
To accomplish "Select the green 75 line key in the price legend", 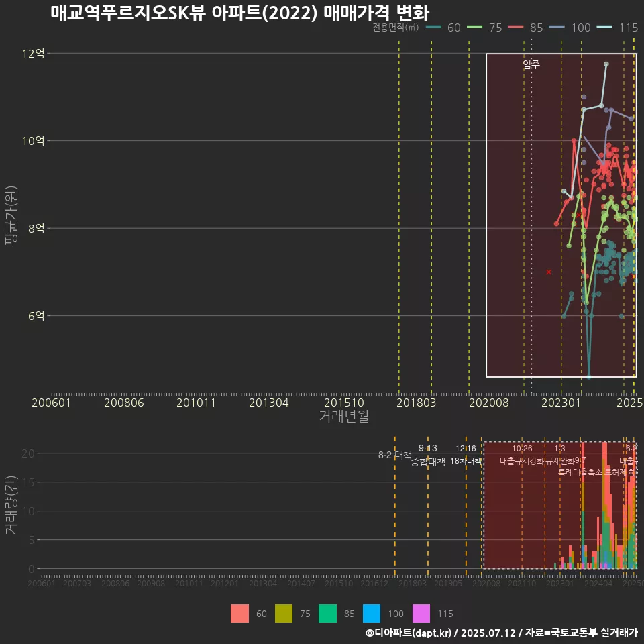I will click(475, 28).
